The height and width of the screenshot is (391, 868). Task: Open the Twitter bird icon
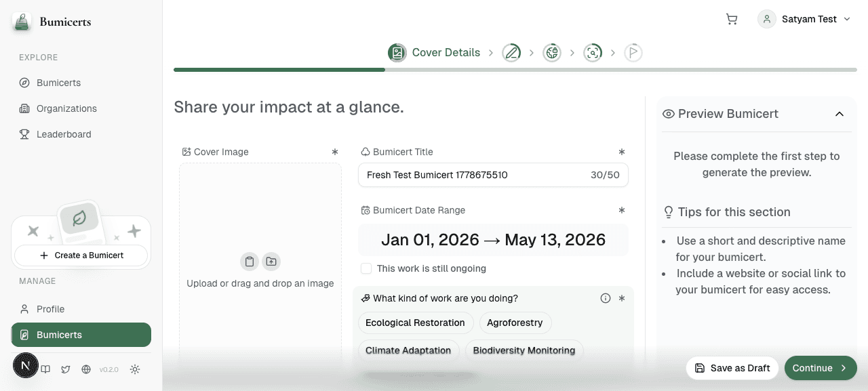tap(66, 369)
